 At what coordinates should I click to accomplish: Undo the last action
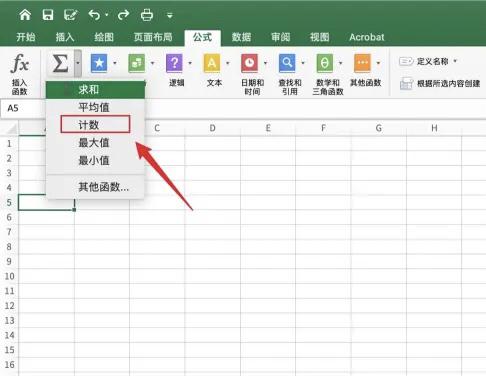point(94,15)
